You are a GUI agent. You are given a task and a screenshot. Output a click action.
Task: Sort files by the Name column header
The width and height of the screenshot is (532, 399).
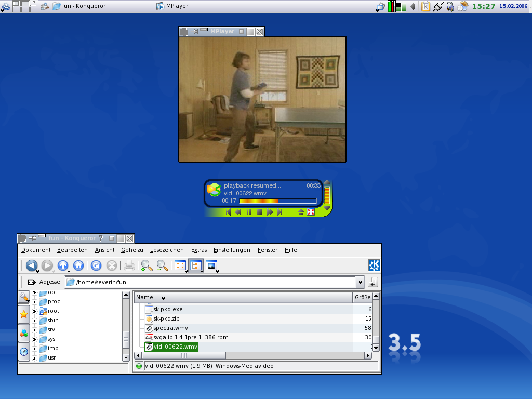[243, 297]
